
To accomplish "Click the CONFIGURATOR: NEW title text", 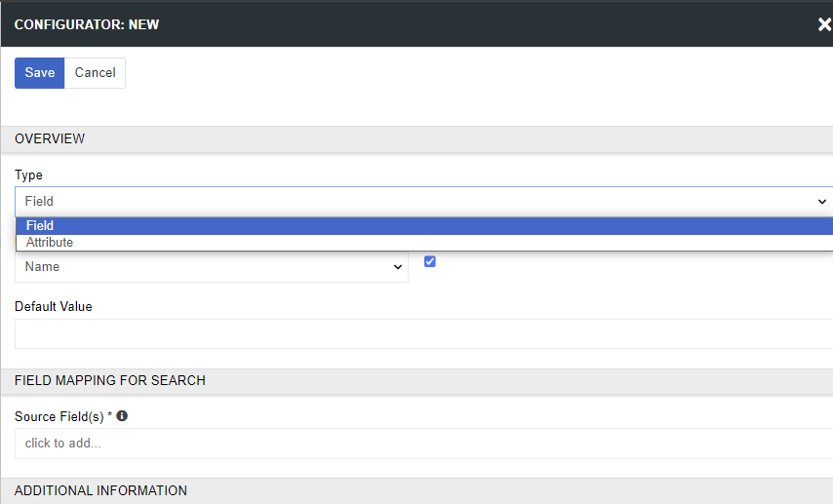I will pyautogui.click(x=87, y=24).
